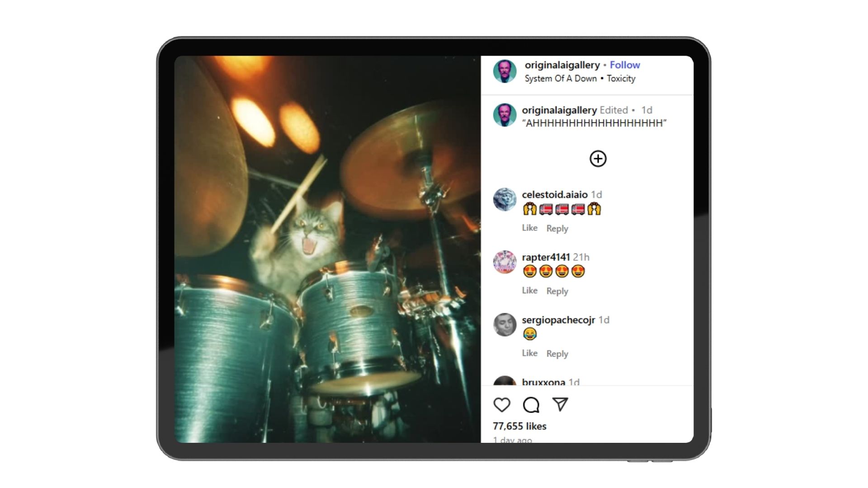
Task: Click the caption author avatar
Action: [505, 115]
